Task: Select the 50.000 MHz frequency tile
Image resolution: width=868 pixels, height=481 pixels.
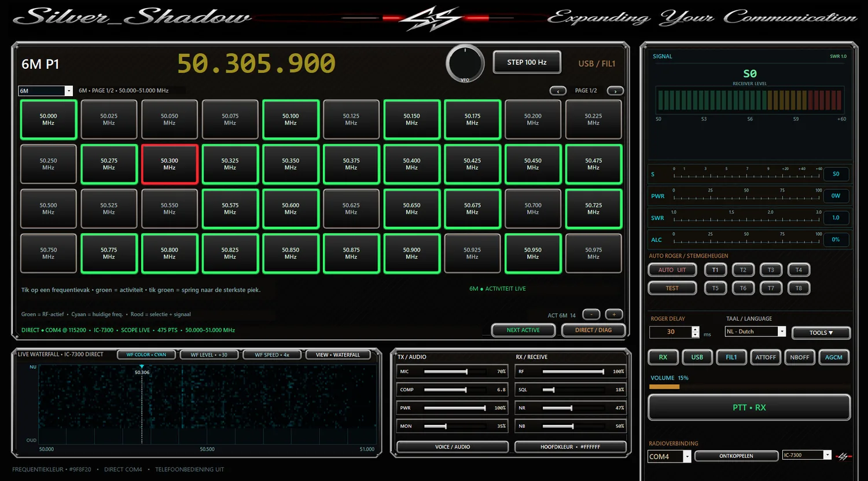Action: click(49, 120)
